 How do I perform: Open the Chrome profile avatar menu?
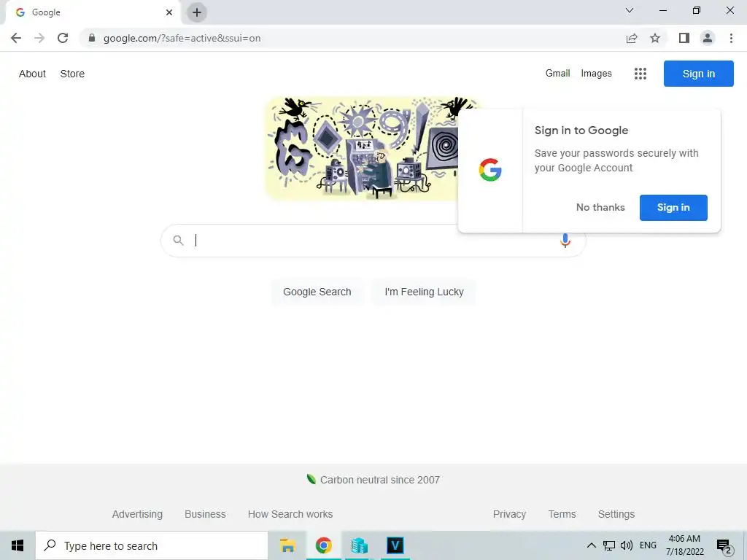click(708, 38)
